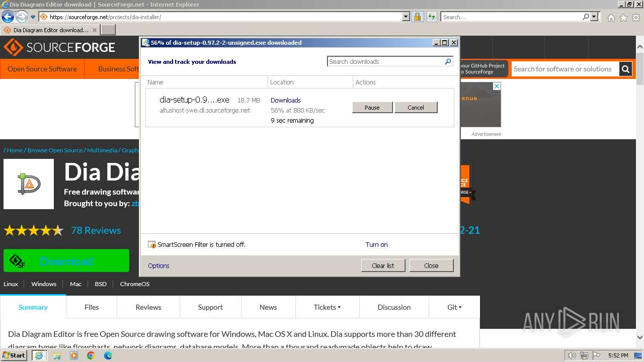Open the Options link in downloads dialog
Viewport: 644px width, 362px height.
[158, 265]
